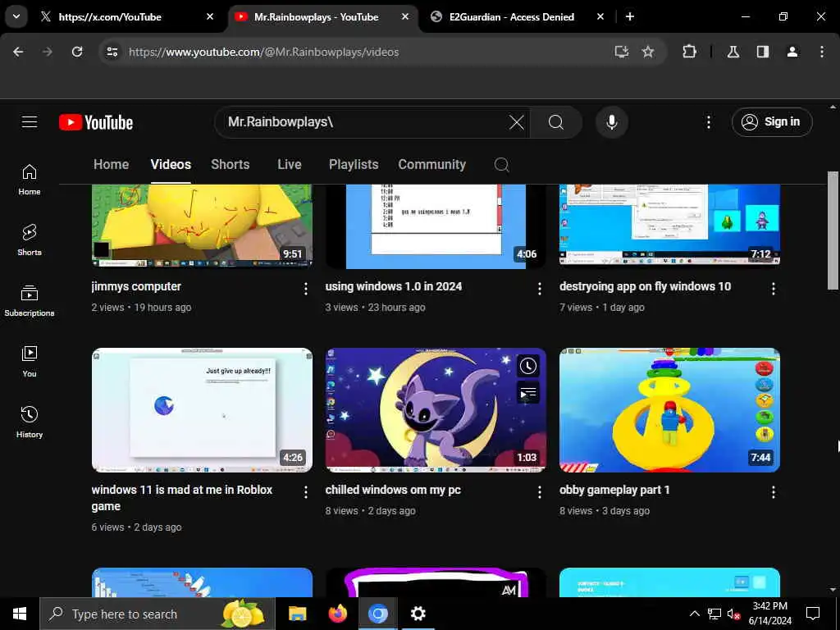Open History in the left sidebar

(30, 422)
